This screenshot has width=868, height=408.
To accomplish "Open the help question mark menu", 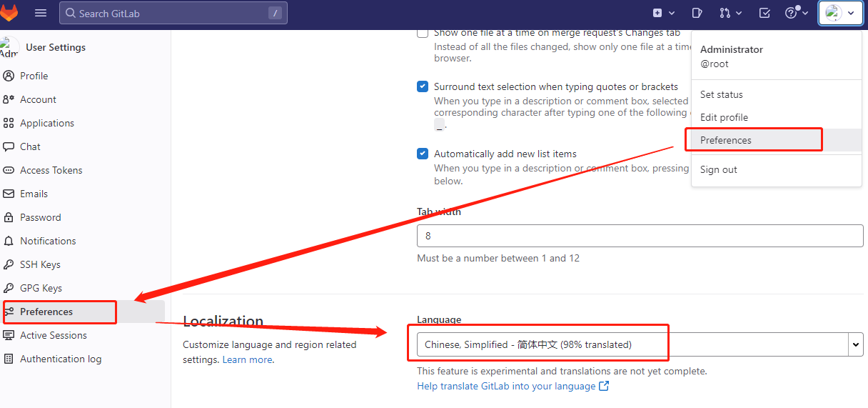I will pyautogui.click(x=797, y=13).
